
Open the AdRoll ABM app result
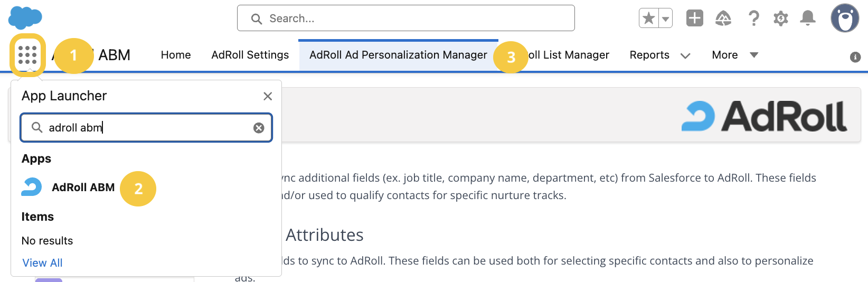(x=83, y=187)
